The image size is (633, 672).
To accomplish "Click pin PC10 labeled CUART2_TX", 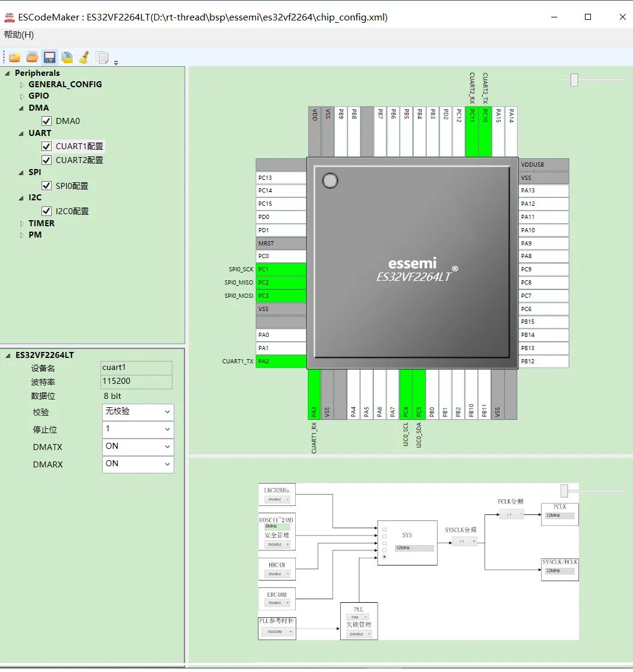I will click(485, 132).
